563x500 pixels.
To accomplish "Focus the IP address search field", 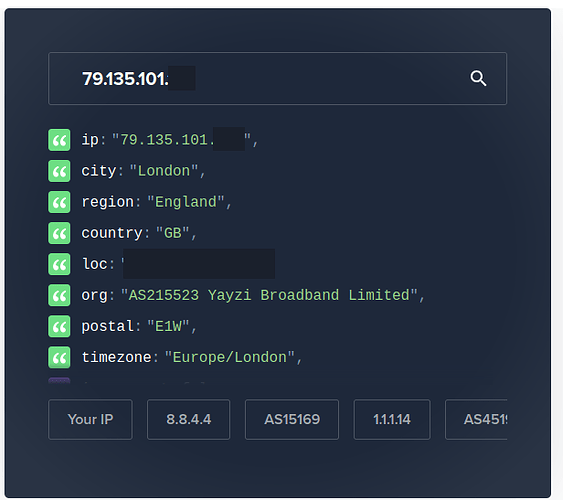I will (278, 79).
